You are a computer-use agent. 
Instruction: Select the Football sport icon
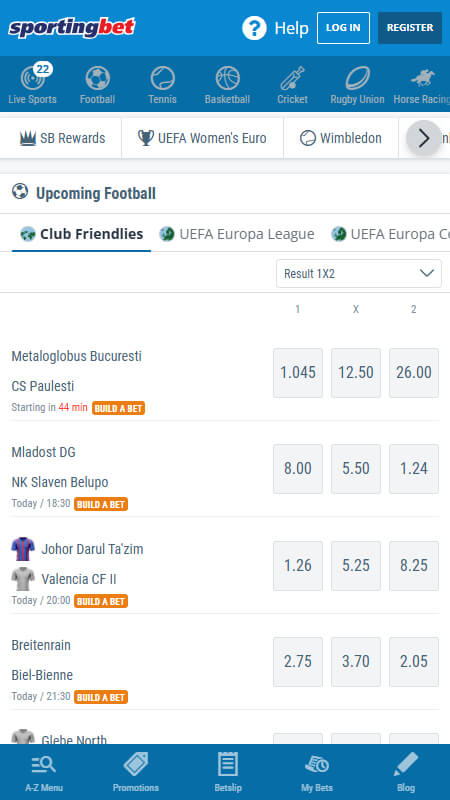point(97,84)
